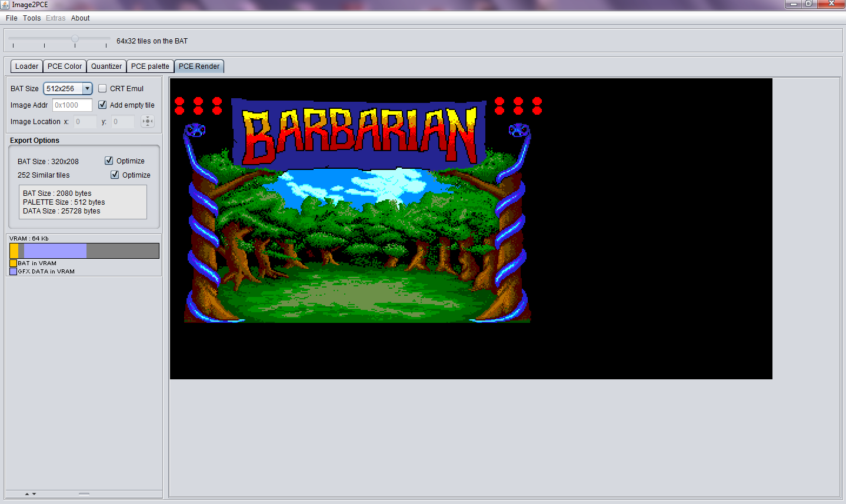Toggle Optimize next to BAT Size 320x208

tap(109, 161)
